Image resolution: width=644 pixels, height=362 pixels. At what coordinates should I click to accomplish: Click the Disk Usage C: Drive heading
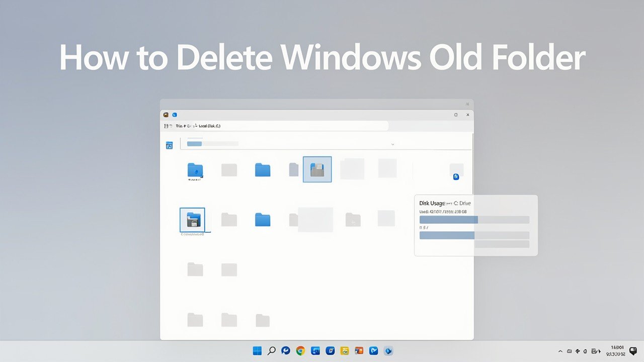(445, 203)
